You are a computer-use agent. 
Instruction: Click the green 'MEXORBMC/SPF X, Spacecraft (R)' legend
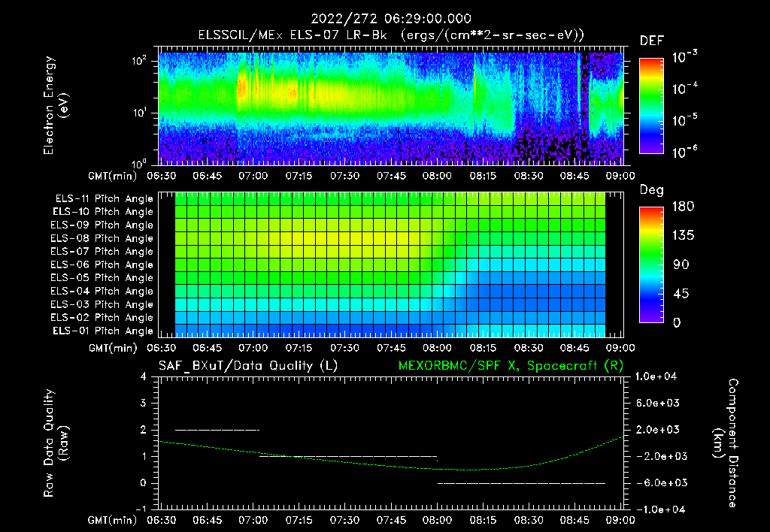(511, 366)
